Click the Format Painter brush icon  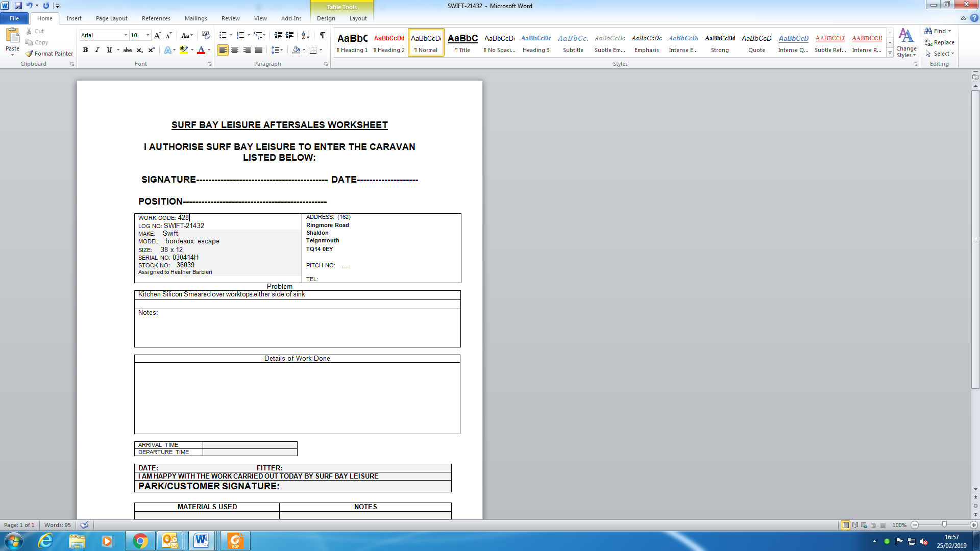[x=30, y=54]
